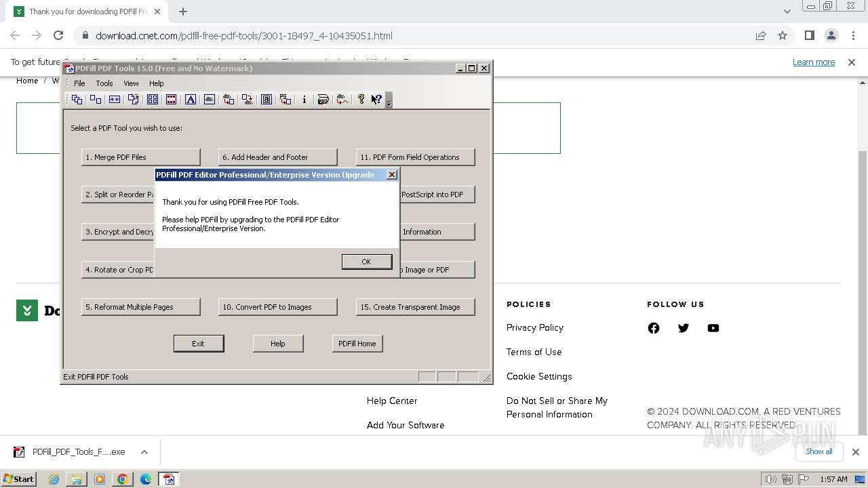Click the text watermark 'A' icon
This screenshot has width=868, height=488.
[x=191, y=100]
